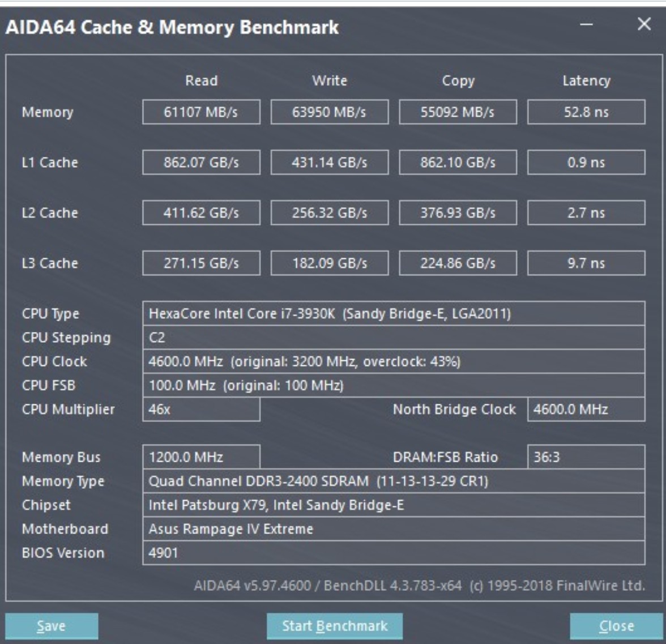Click the Memory Latency 52.8 ns cell
Screen dimensions: 666x644
point(586,112)
